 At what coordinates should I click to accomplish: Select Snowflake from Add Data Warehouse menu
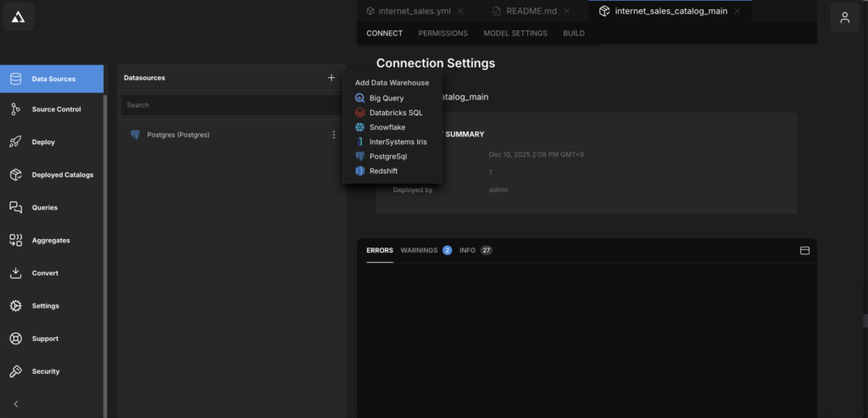click(387, 127)
